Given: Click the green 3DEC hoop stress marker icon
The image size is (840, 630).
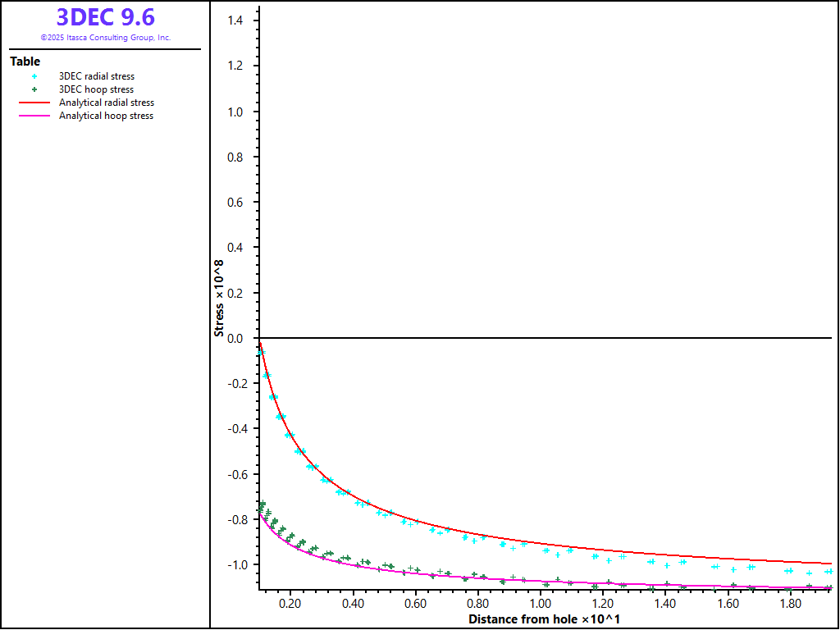Looking at the screenshot, I should pos(34,89).
